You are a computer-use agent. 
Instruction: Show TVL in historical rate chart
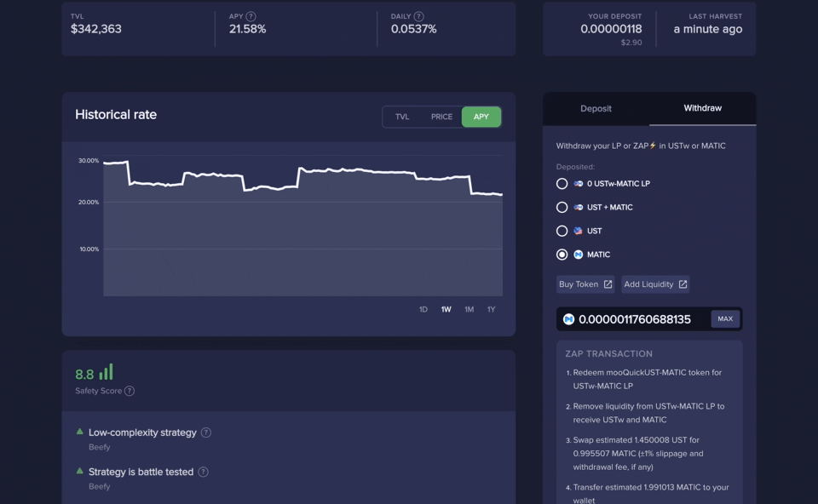tap(402, 117)
